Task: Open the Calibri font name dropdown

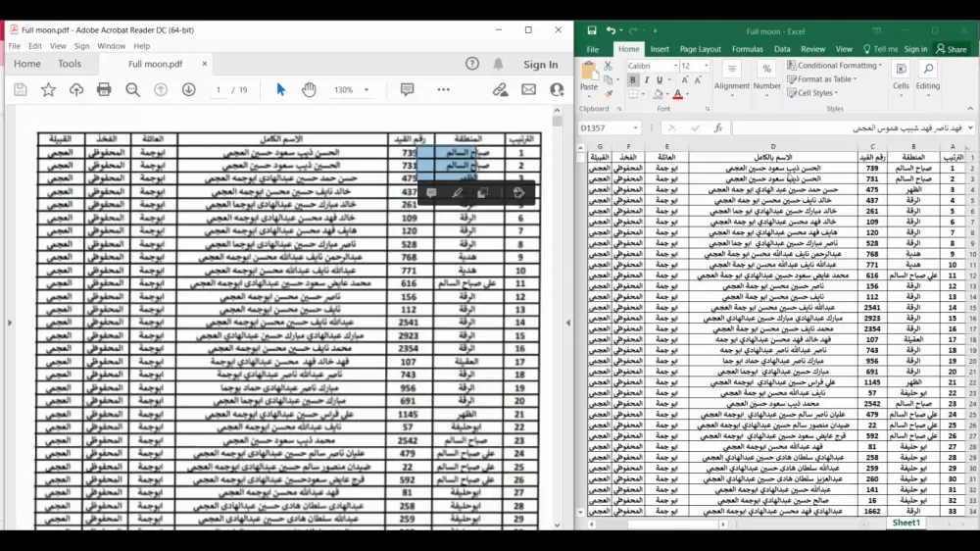Action: pyautogui.click(x=675, y=67)
